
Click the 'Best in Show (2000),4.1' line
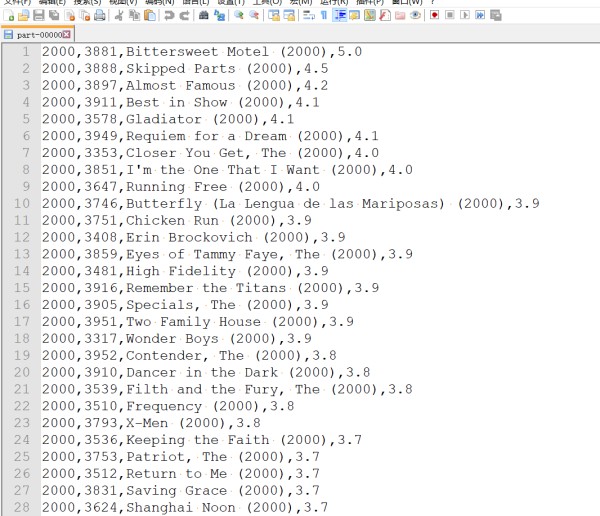click(x=181, y=102)
